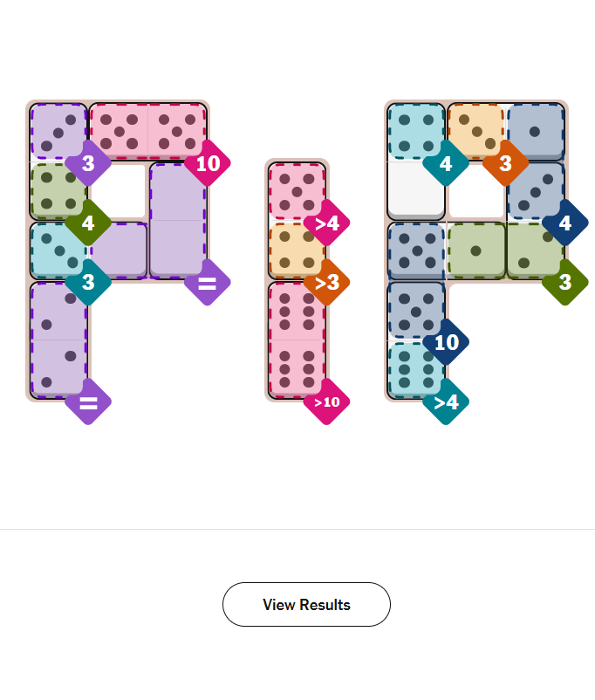
Task: Click the green "3" constraint badge
Action: pos(564,282)
